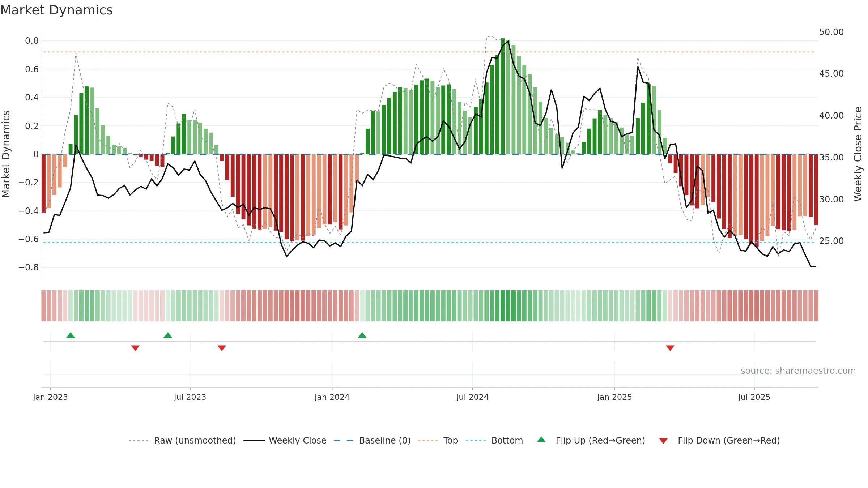The height and width of the screenshot is (488, 868).
Task: Click the −0.6 left-axis tick label
Action: [29, 239]
